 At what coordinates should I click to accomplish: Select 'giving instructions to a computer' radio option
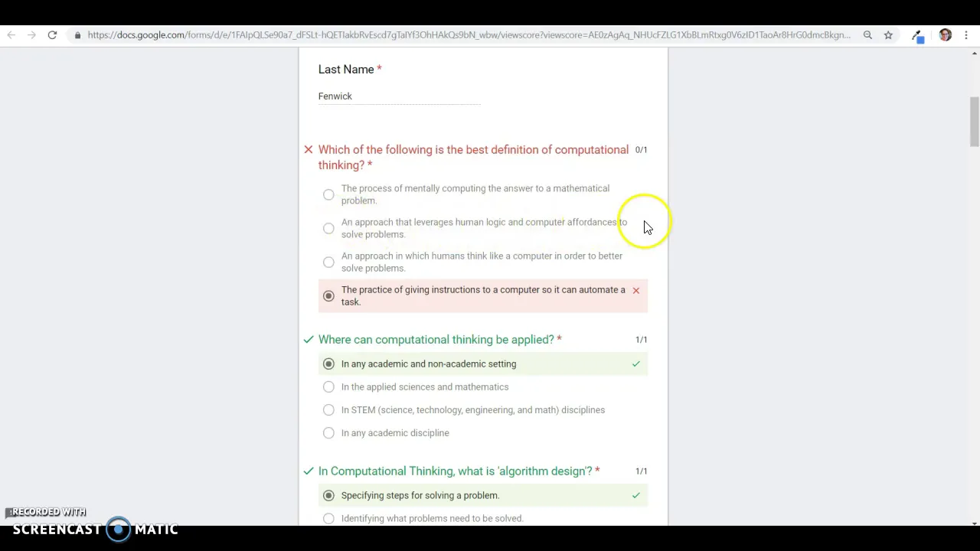tap(328, 296)
